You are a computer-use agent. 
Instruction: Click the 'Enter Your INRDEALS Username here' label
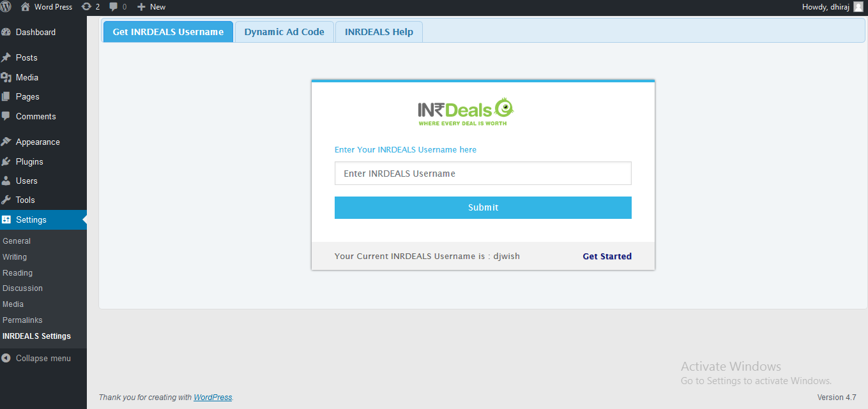pos(406,150)
